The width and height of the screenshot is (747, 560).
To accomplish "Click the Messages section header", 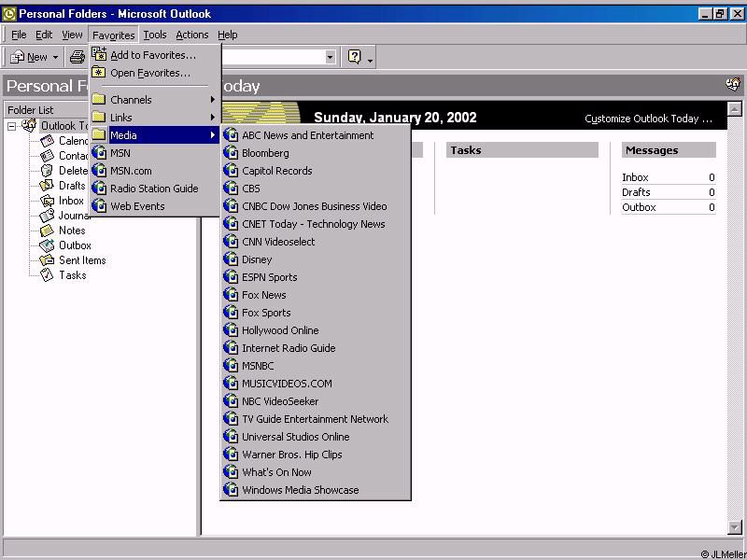I will (x=669, y=150).
